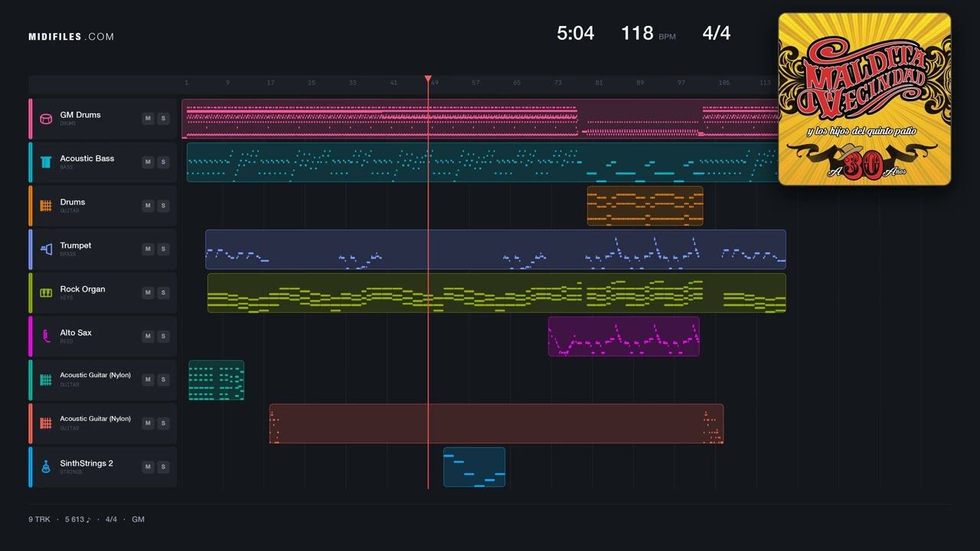Image resolution: width=980 pixels, height=551 pixels.
Task: Jump to bar 9 on the ruler
Action: click(x=227, y=83)
